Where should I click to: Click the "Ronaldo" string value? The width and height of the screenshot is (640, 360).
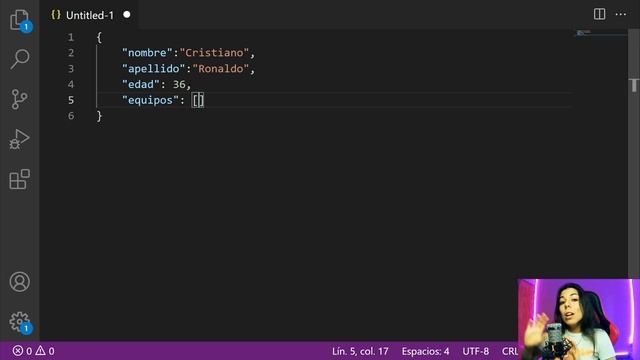pyautogui.click(x=221, y=69)
